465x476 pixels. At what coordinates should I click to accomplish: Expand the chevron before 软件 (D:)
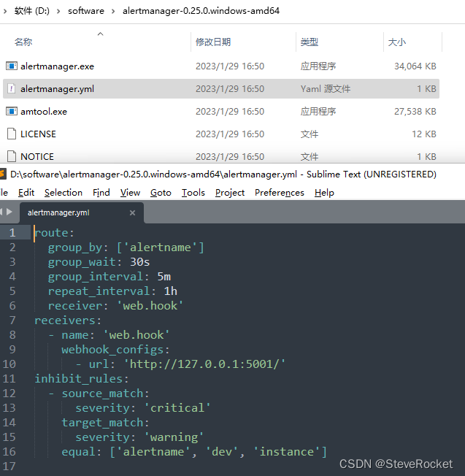pos(5,11)
